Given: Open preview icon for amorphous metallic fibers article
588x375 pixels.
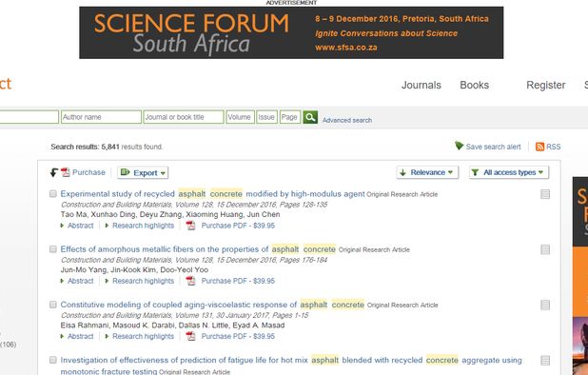Looking at the screenshot, I should tap(545, 249).
